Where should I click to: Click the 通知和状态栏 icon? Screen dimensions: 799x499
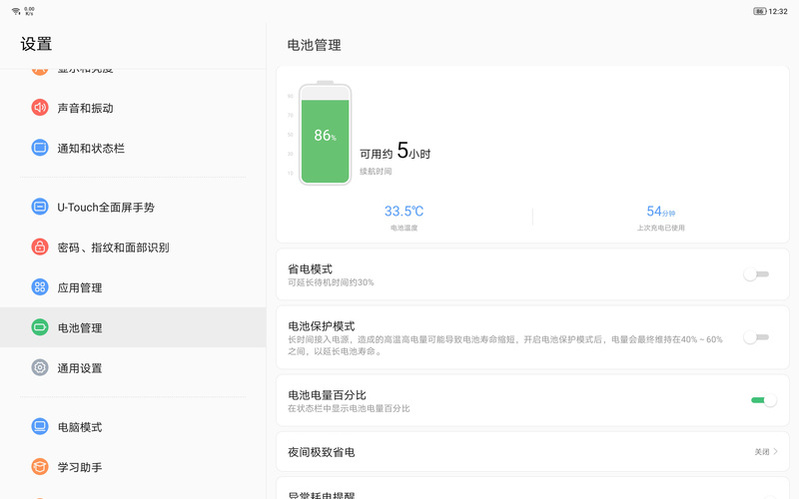pyautogui.click(x=40, y=148)
